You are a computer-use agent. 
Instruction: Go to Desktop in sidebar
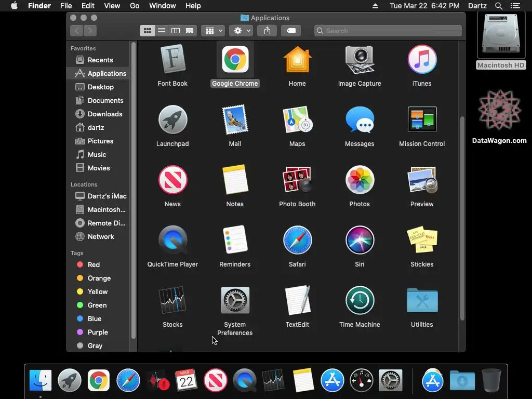98,87
